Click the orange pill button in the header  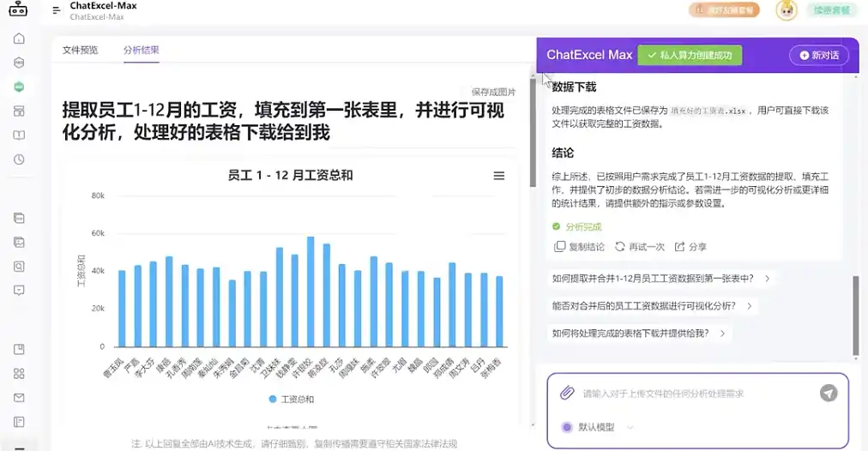pyautogui.click(x=724, y=10)
